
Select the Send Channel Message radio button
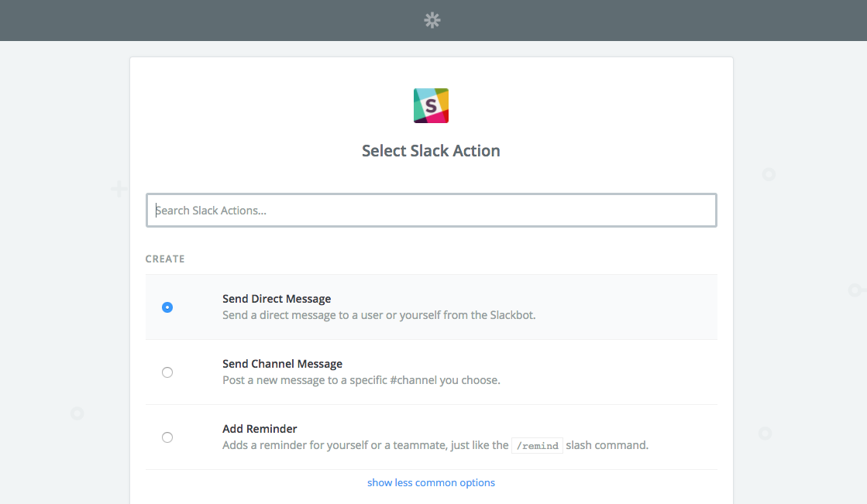pos(167,372)
